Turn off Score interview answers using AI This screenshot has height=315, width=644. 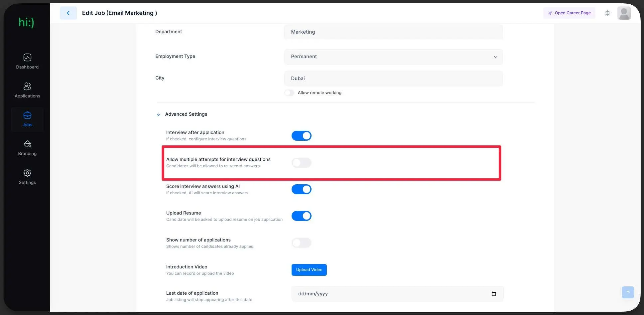tap(301, 189)
